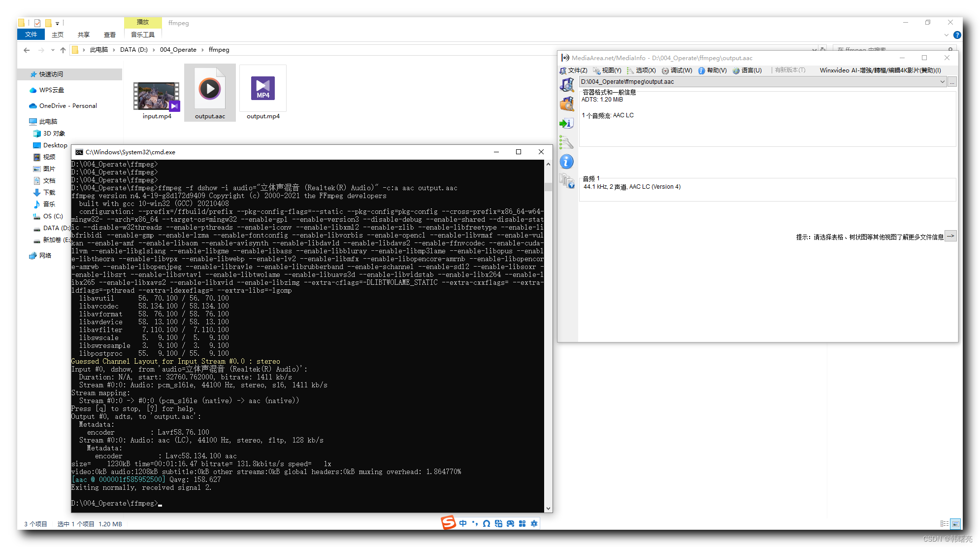This screenshot has height=547, width=980.
Task: Click the properties icon in Explorer quick access toolbar
Action: 37,23
